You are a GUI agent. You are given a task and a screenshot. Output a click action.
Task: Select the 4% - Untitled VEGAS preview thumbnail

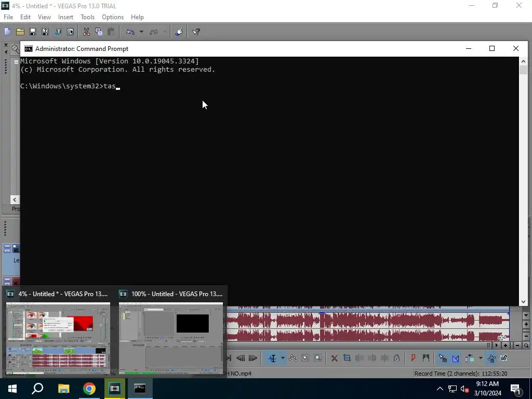tap(58, 338)
